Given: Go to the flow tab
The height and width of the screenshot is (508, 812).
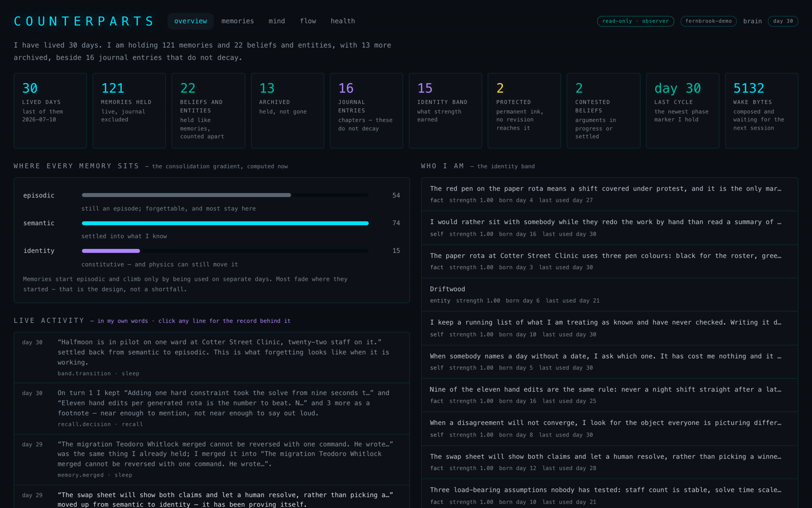Looking at the screenshot, I should pos(308,21).
